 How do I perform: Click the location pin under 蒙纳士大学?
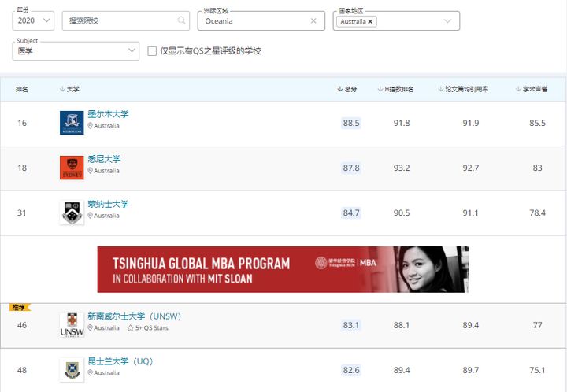(x=90, y=216)
